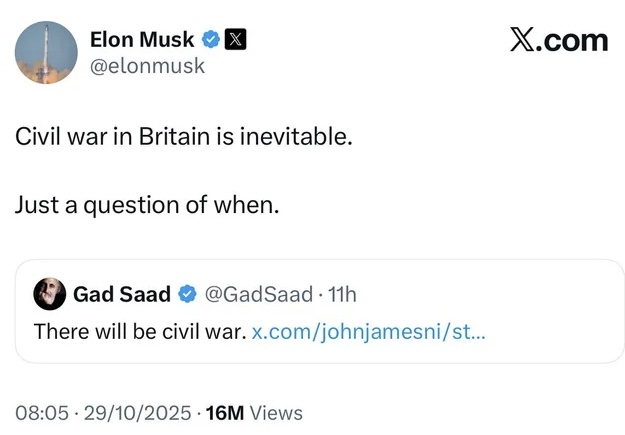625x435 pixels.
Task: Click the blue verified badge beside Elon Musk
Action: 211,40
